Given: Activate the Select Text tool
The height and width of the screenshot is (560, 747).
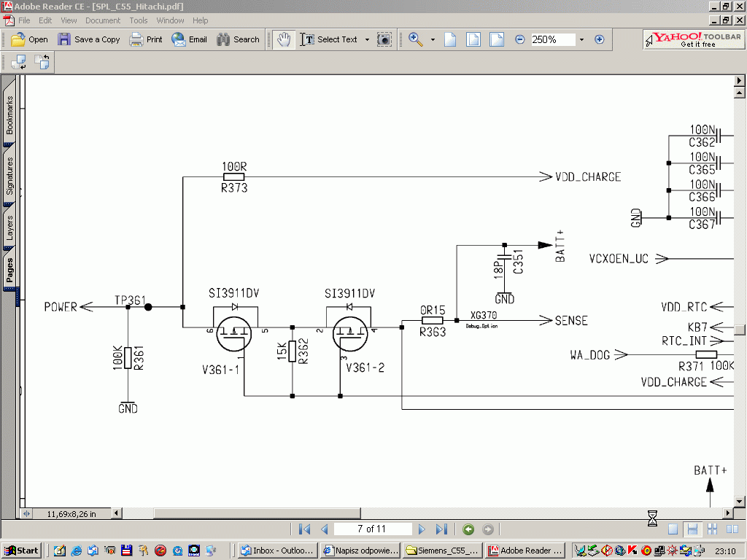Looking at the screenshot, I should coord(333,39).
